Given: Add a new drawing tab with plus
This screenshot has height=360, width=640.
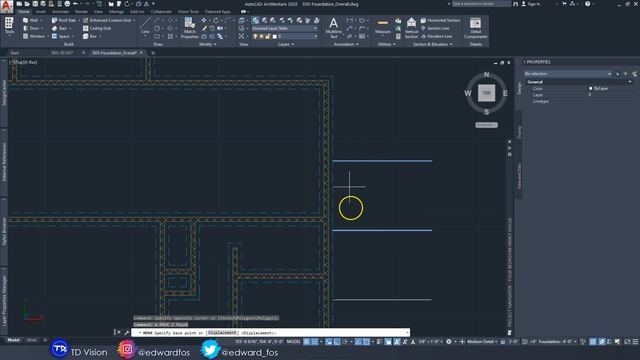Looking at the screenshot, I should click(153, 53).
